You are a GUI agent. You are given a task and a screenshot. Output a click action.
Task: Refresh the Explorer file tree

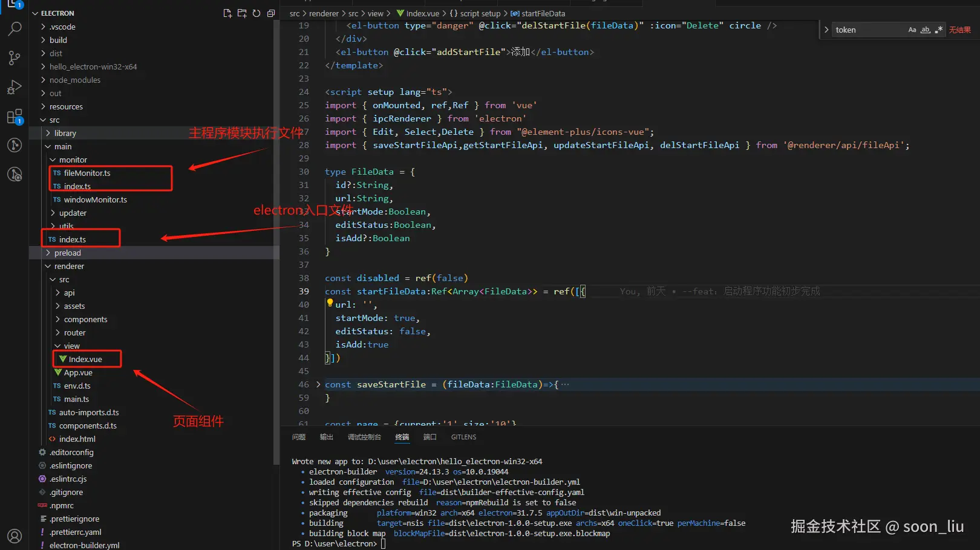[256, 13]
